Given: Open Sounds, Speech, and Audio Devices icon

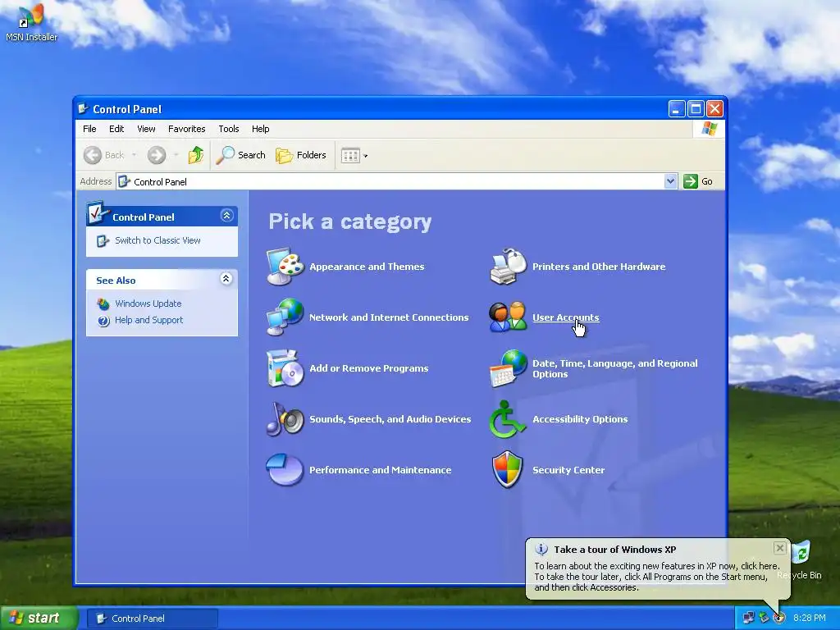Looking at the screenshot, I should [285, 419].
